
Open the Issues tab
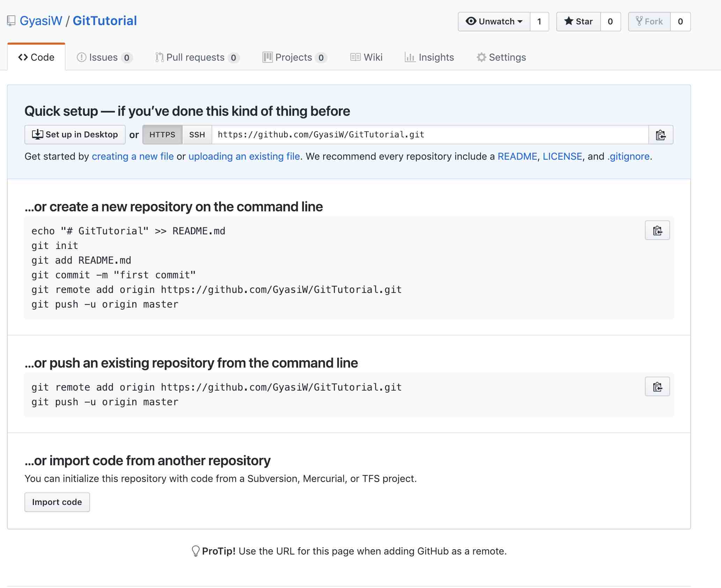pos(104,57)
